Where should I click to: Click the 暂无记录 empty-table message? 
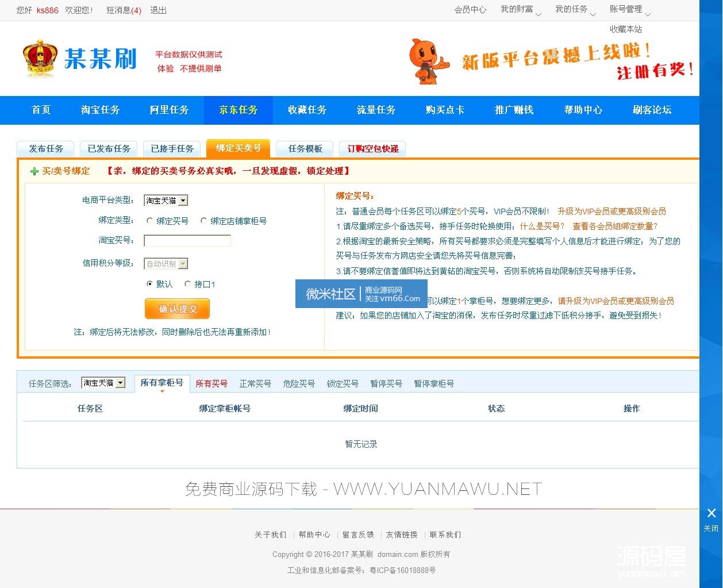pos(361,444)
